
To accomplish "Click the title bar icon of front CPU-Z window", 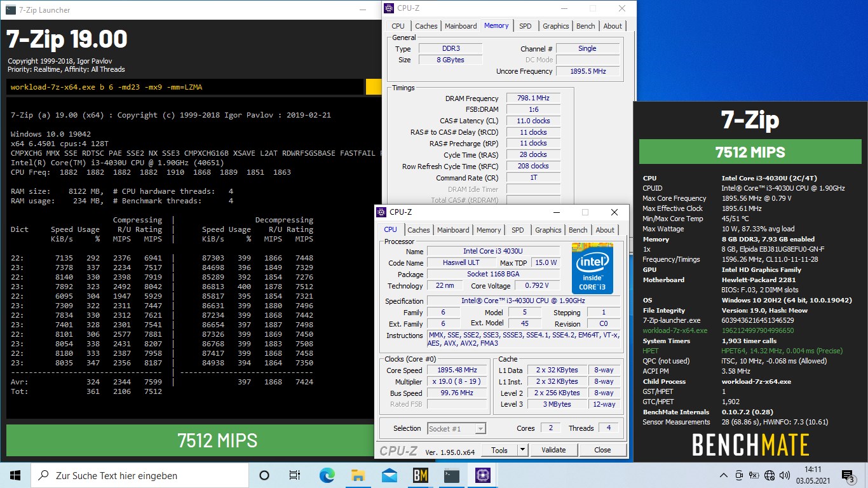I will click(x=381, y=212).
